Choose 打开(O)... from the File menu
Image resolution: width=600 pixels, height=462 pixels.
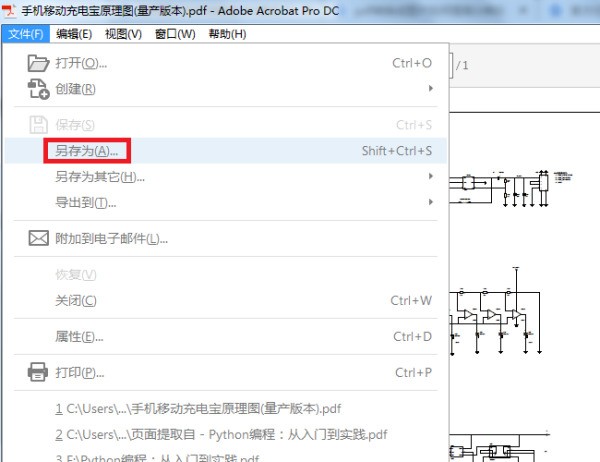pyautogui.click(x=226, y=63)
